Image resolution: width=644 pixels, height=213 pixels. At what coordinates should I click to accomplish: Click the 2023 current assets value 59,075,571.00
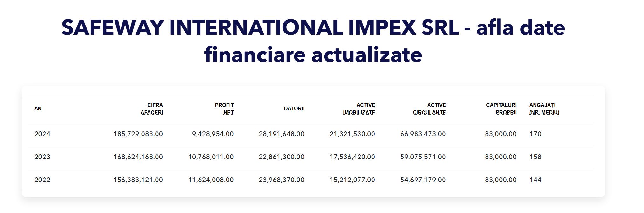click(x=423, y=157)
